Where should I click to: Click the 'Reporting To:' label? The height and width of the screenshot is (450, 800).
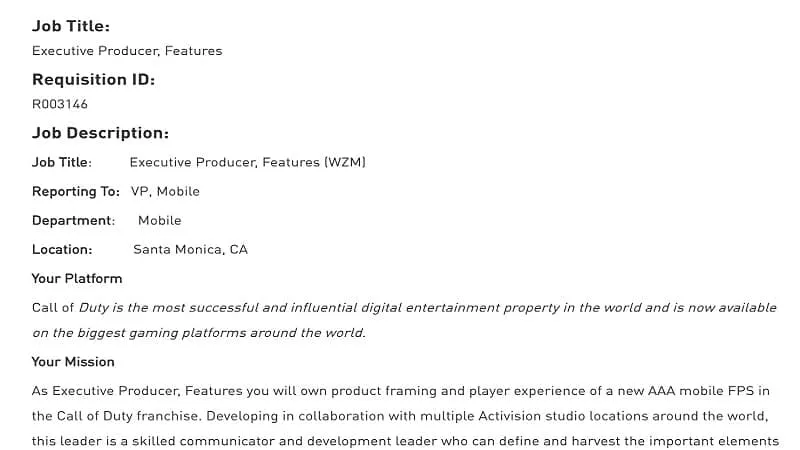[76, 192]
